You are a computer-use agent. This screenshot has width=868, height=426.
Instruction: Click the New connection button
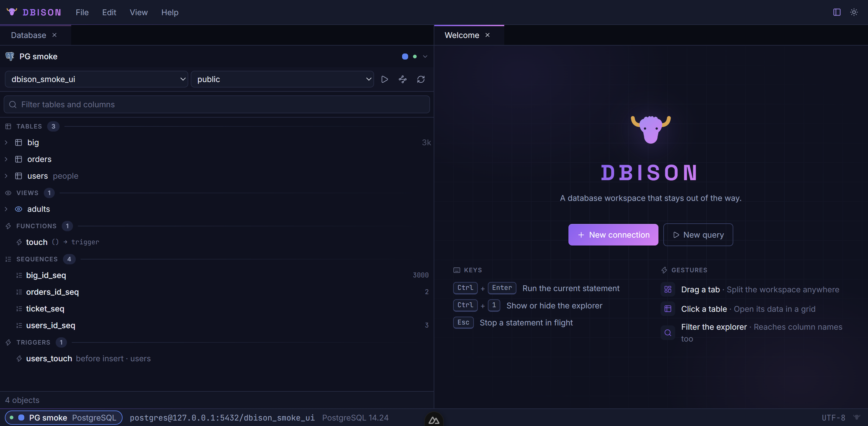(x=613, y=235)
